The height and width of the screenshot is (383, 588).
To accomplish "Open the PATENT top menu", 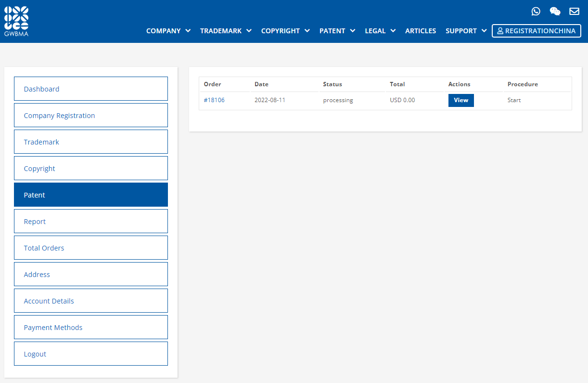I will pyautogui.click(x=332, y=31).
